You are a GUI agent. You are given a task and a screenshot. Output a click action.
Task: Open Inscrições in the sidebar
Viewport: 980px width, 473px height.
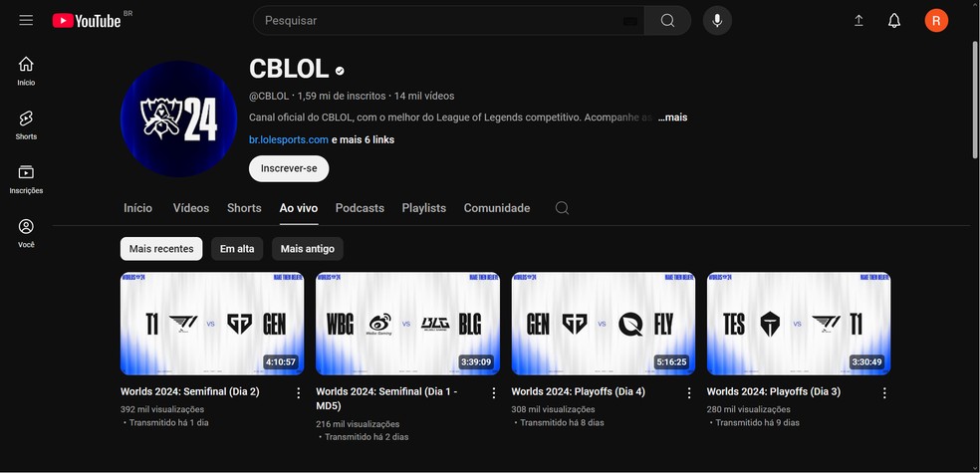pos(26,179)
